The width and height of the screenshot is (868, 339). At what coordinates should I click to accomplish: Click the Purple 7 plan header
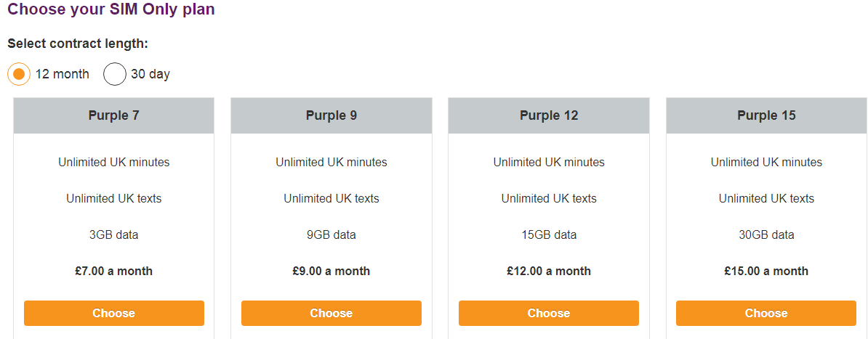point(114,115)
